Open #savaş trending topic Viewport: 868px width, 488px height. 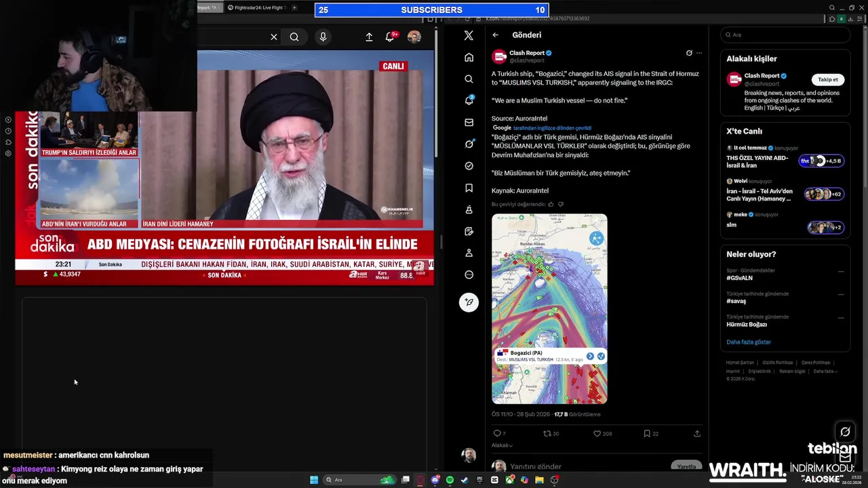(736, 301)
